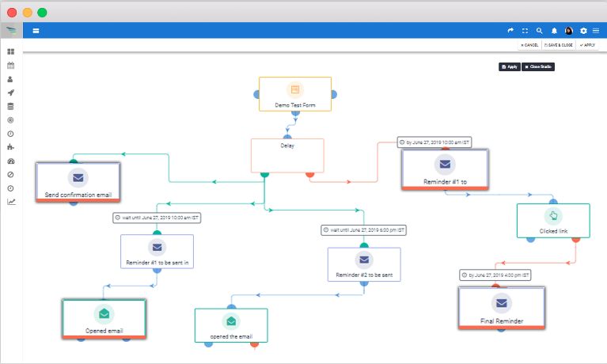This screenshot has height=364, width=607.
Task: Select the Clicked link decision node
Action: [553, 221]
